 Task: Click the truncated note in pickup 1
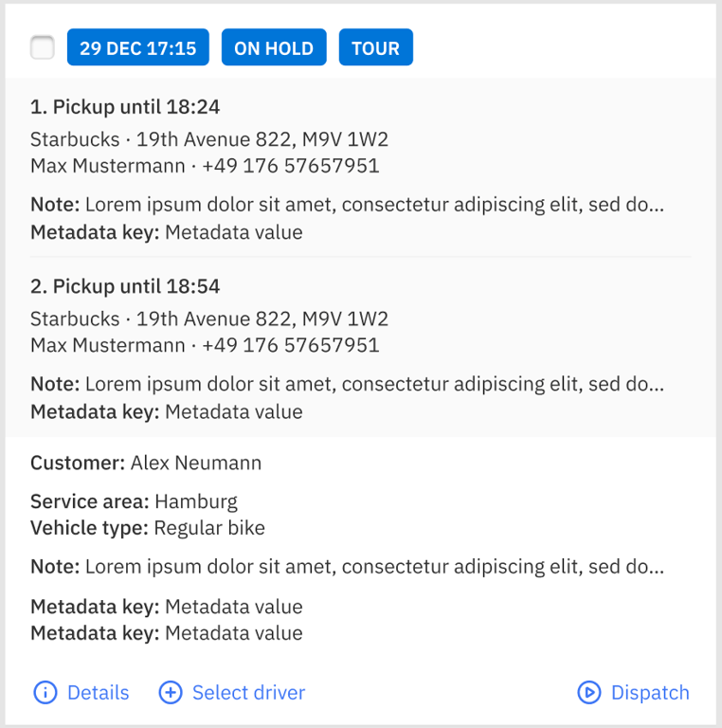[347, 205]
